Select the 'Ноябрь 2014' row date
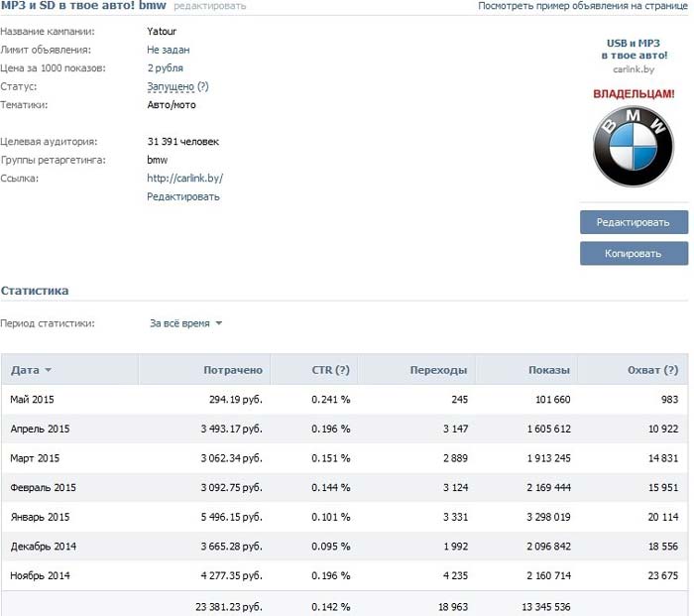This screenshot has width=694, height=616. point(40,575)
